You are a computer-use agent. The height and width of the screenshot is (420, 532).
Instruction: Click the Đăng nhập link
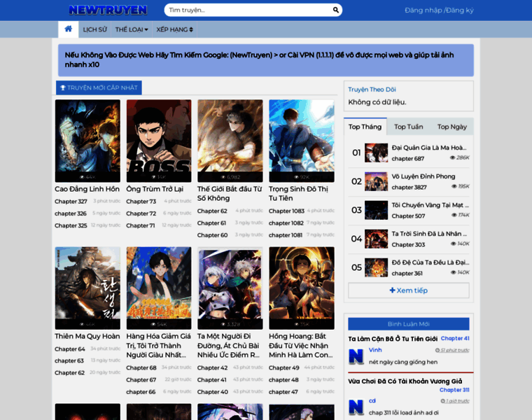click(423, 10)
